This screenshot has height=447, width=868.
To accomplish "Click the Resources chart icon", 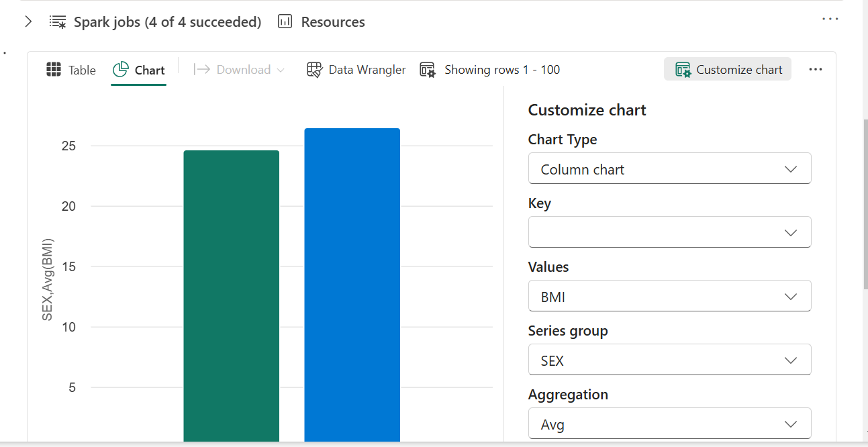I will 285,22.
